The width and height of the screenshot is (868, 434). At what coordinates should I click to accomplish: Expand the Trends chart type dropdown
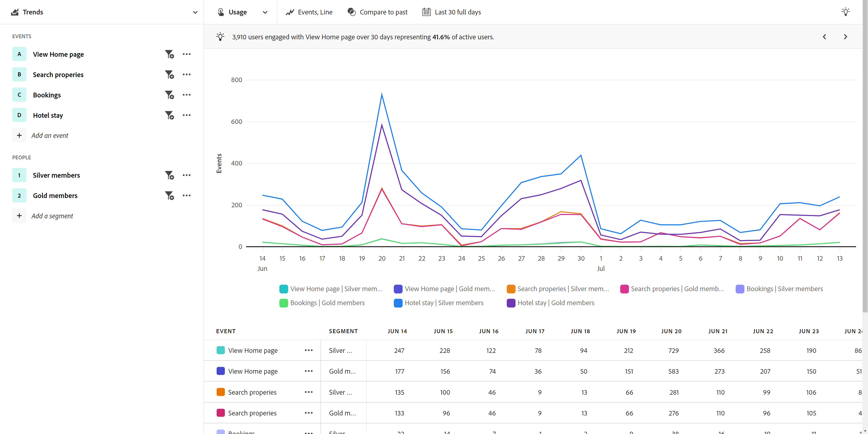(195, 12)
